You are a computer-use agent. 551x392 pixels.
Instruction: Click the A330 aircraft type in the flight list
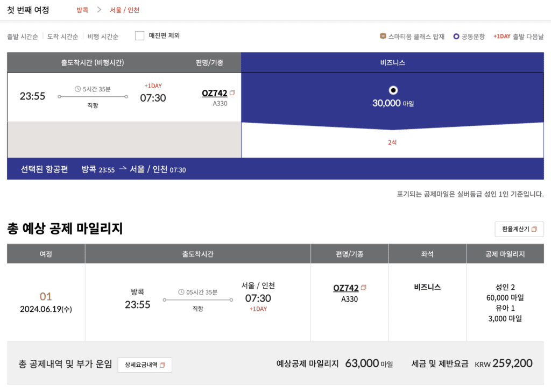pyautogui.click(x=220, y=104)
